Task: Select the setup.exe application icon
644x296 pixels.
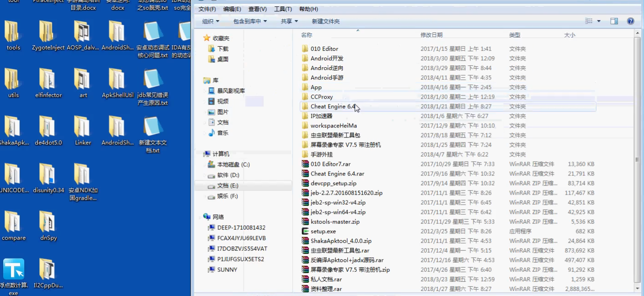Action: click(x=305, y=231)
